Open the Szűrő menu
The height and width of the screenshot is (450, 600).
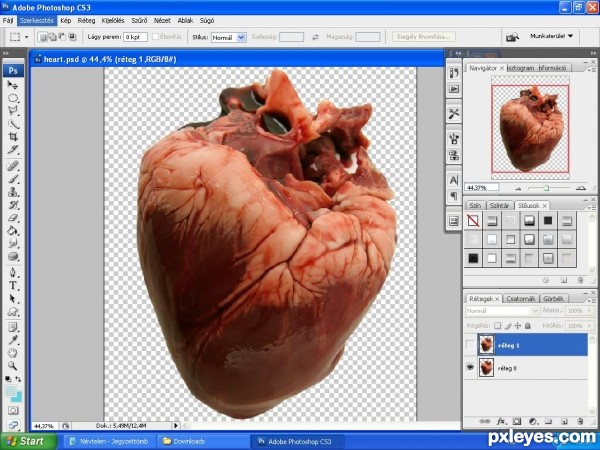(x=139, y=20)
